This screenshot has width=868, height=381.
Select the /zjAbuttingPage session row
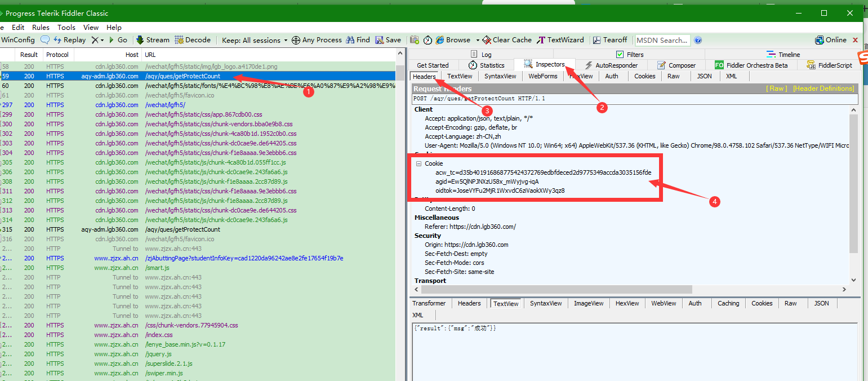(x=198, y=258)
